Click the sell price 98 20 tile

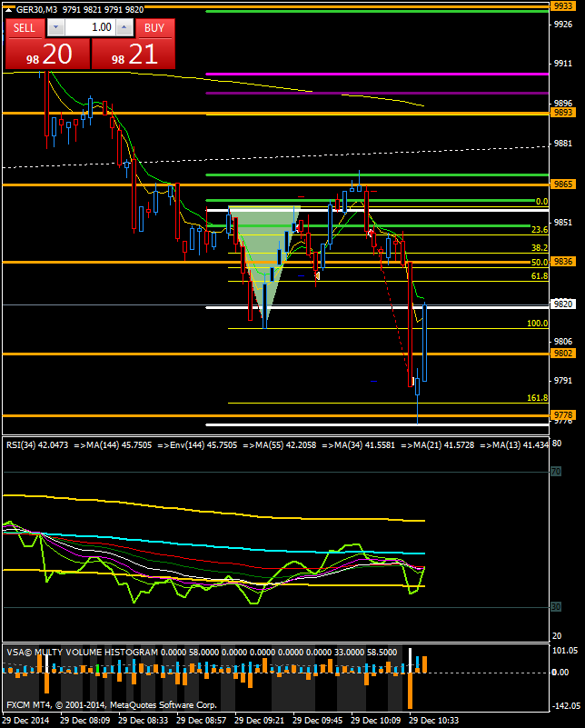(46, 55)
